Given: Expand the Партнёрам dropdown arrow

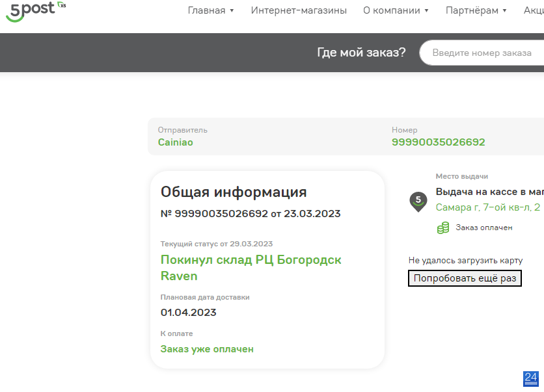Looking at the screenshot, I should (x=504, y=11).
